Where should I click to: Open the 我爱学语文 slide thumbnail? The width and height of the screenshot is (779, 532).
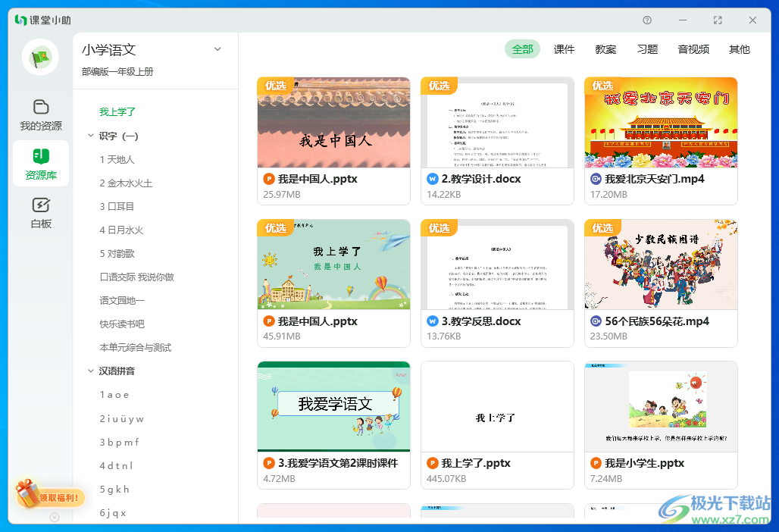pyautogui.click(x=334, y=406)
